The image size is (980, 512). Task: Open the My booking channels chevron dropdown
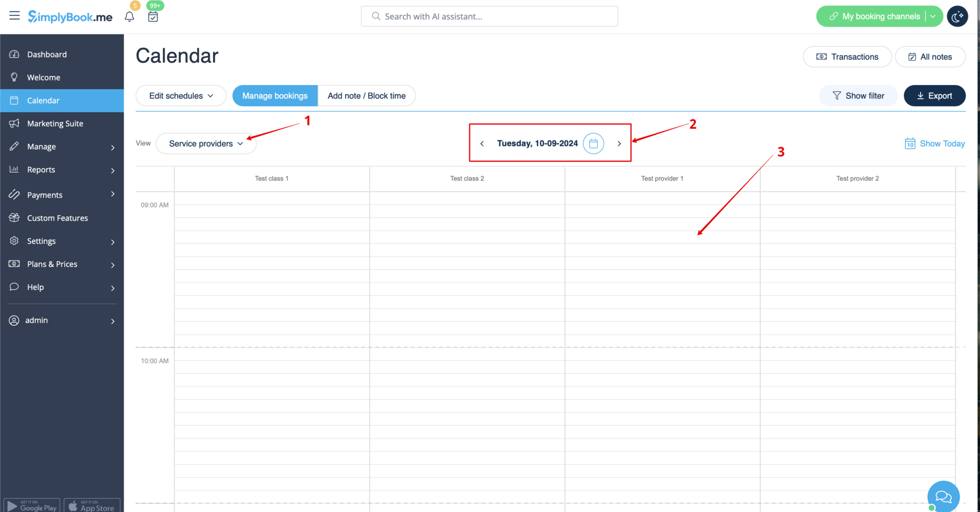[x=933, y=16]
